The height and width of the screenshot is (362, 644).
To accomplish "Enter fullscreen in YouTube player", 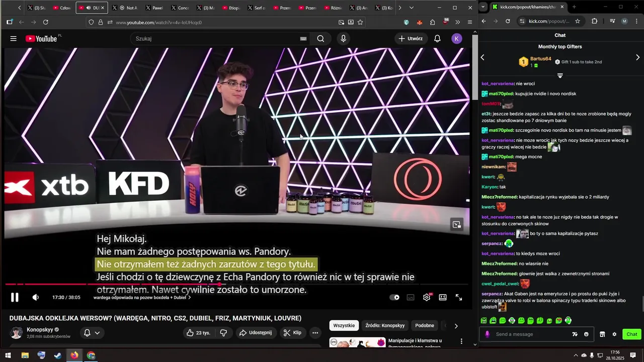I will coord(459,297).
